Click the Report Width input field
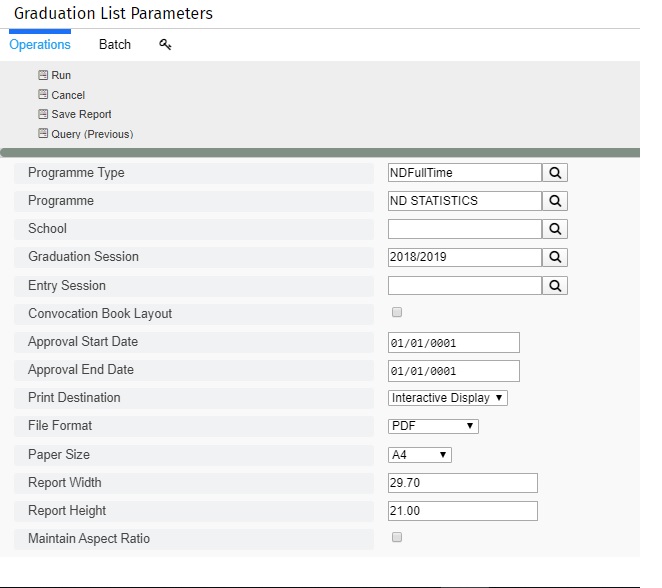The width and height of the screenshot is (662, 588). pyautogui.click(x=463, y=483)
